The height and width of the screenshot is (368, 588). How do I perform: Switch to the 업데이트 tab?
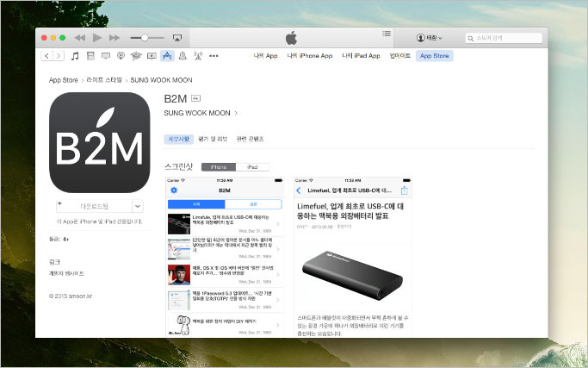(399, 55)
